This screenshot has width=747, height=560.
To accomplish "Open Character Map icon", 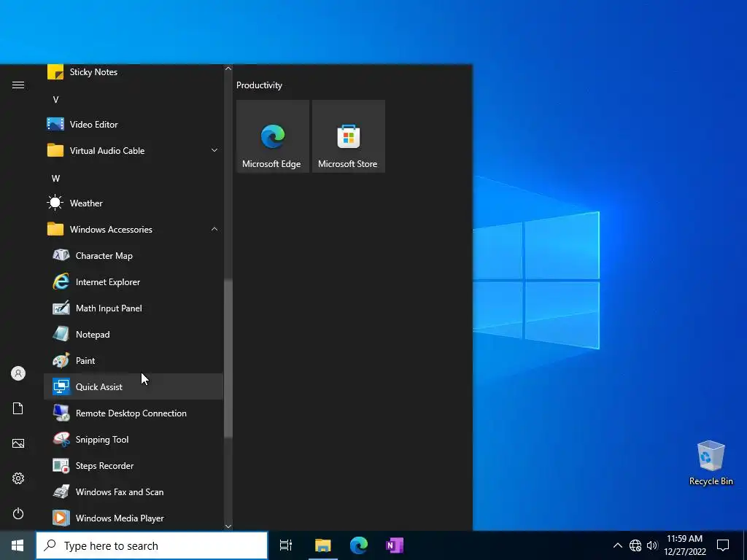I will 61,256.
